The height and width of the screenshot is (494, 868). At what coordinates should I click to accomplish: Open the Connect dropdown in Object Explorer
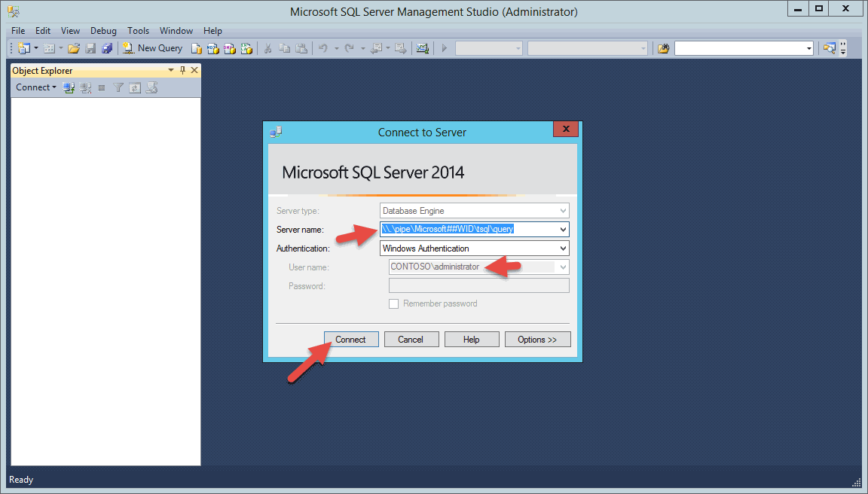coord(36,87)
